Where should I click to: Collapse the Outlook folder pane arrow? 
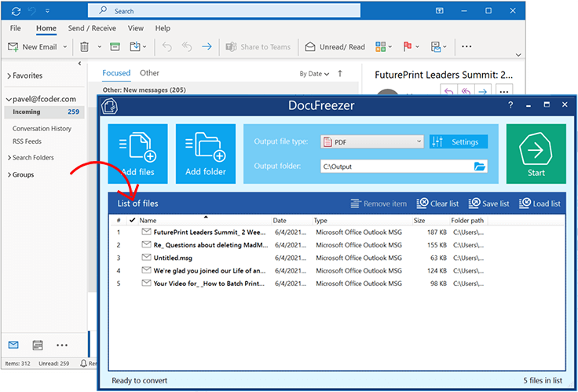coord(79,64)
